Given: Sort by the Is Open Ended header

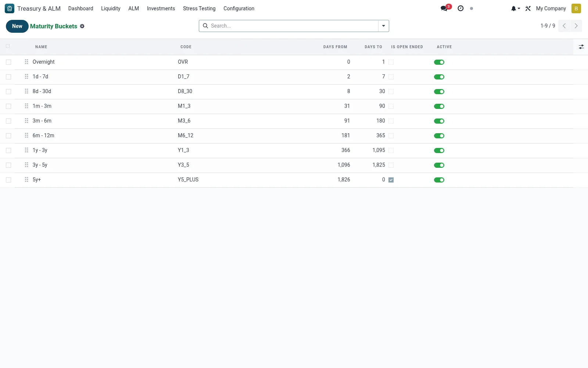Looking at the screenshot, I should (407, 47).
